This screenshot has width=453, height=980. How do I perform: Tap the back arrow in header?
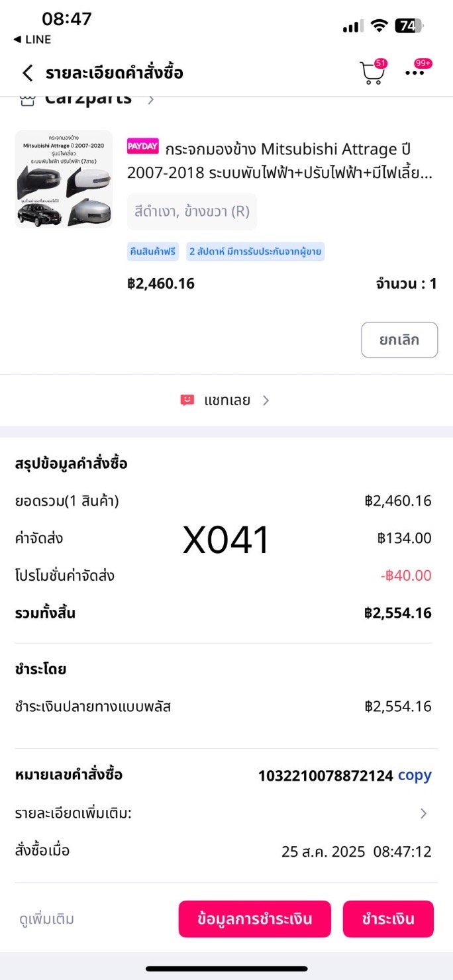[27, 73]
